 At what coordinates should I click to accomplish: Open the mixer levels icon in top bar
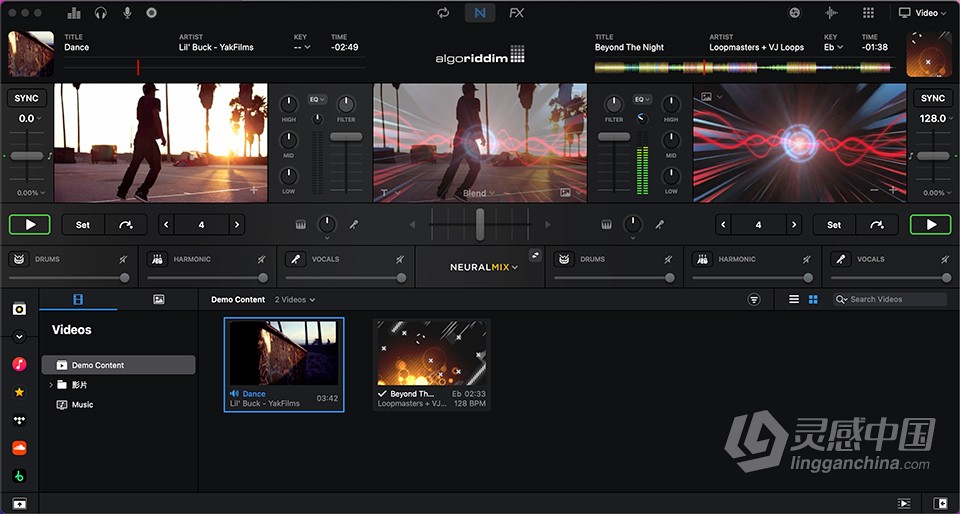pyautogui.click(x=74, y=13)
